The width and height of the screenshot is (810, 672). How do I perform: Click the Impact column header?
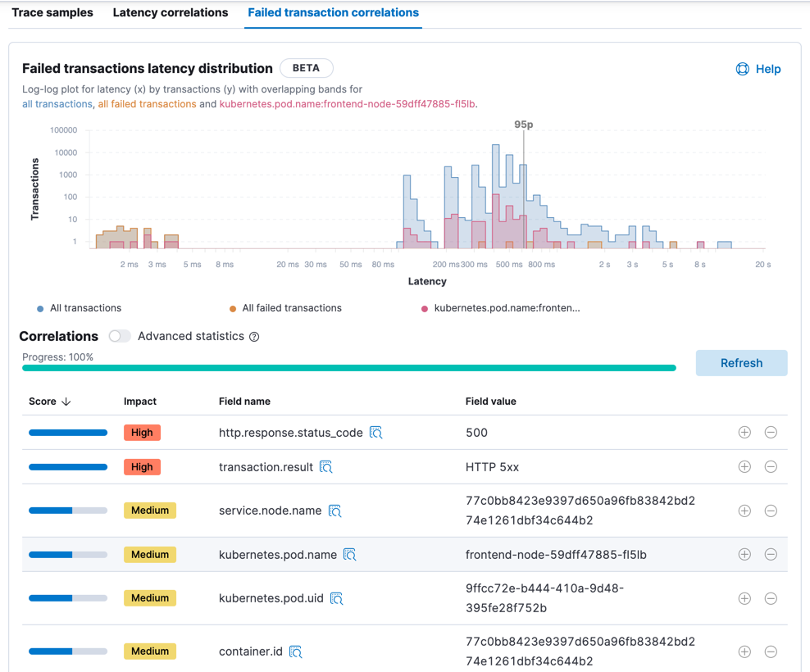[140, 402]
